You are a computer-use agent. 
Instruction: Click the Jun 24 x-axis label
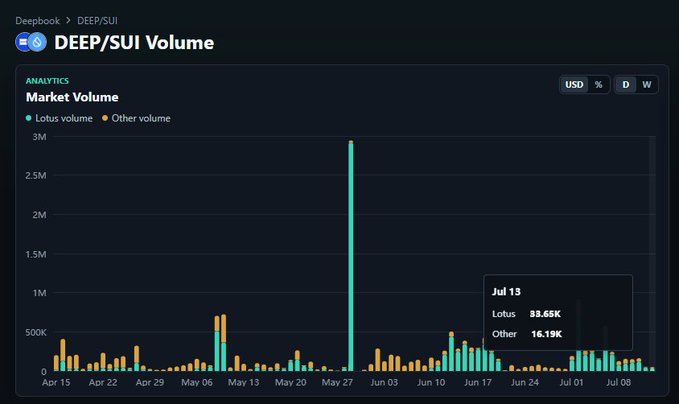click(x=525, y=382)
